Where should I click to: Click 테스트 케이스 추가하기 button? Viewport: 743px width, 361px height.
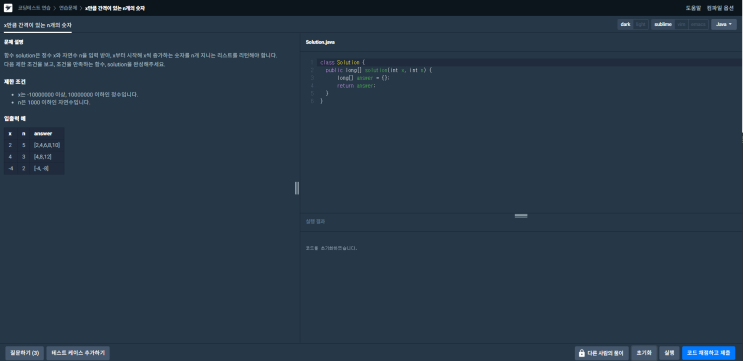(x=78, y=353)
